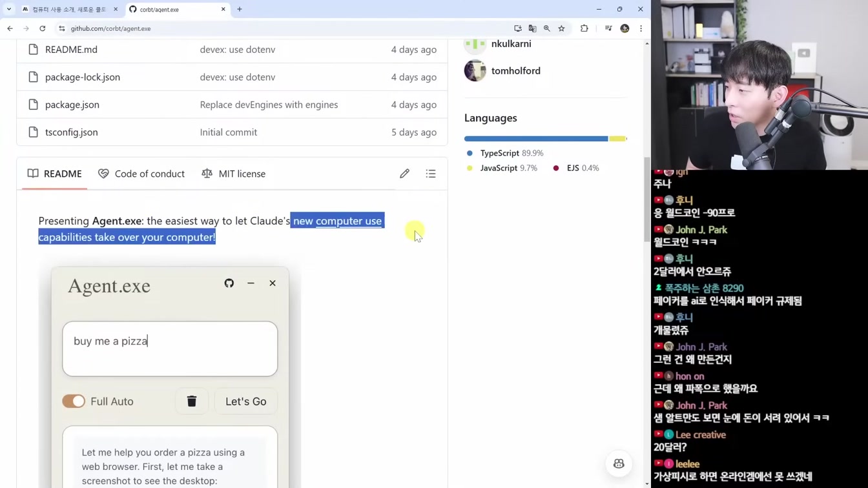Edit README with the pencil icon
The height and width of the screenshot is (488, 868).
pos(404,174)
